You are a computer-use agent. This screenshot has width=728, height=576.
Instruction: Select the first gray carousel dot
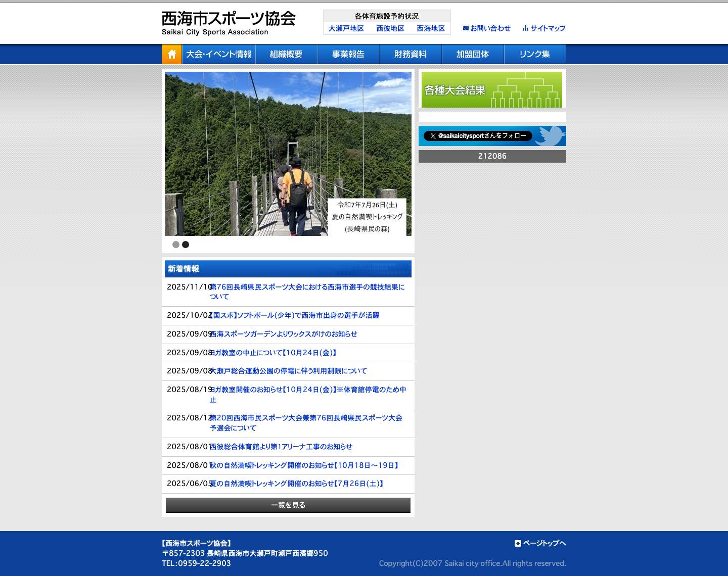(175, 244)
